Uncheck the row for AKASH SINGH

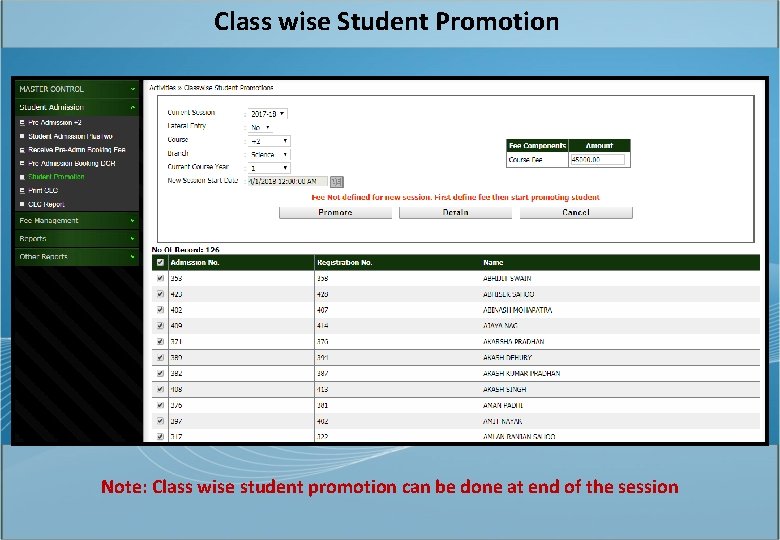point(160,389)
